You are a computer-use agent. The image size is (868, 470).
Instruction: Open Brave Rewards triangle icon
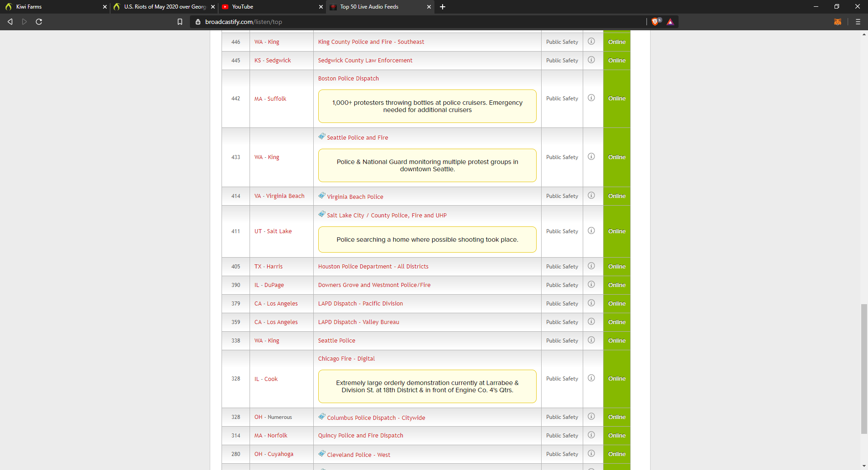(x=670, y=22)
